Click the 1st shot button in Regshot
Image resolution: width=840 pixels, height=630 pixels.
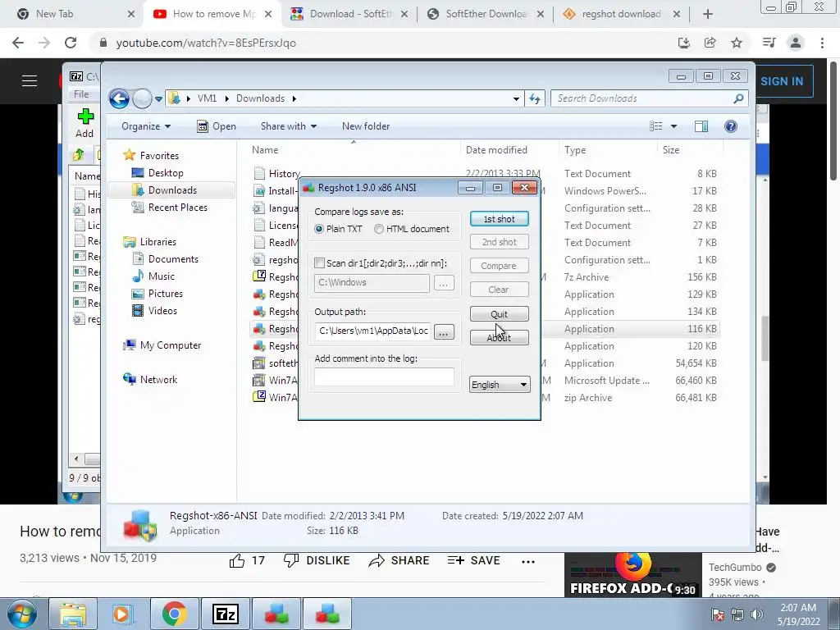499,218
